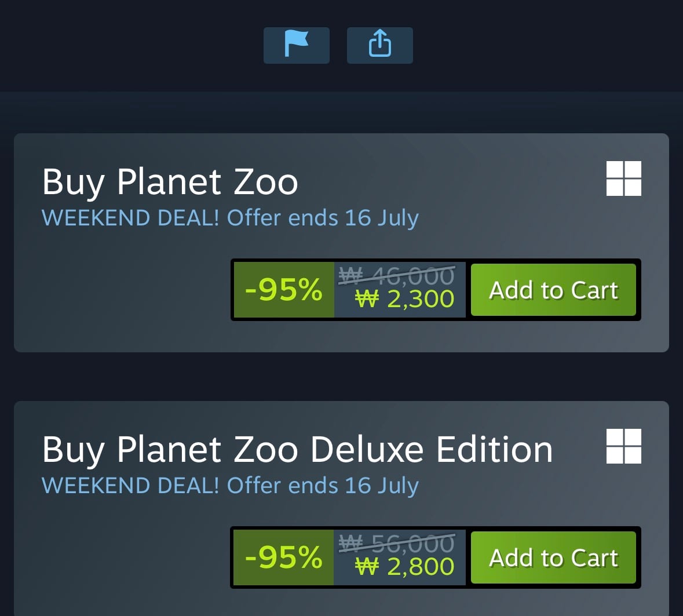Click Deluxe Edition weekend deal offer text
The image size is (683, 616).
(230, 486)
